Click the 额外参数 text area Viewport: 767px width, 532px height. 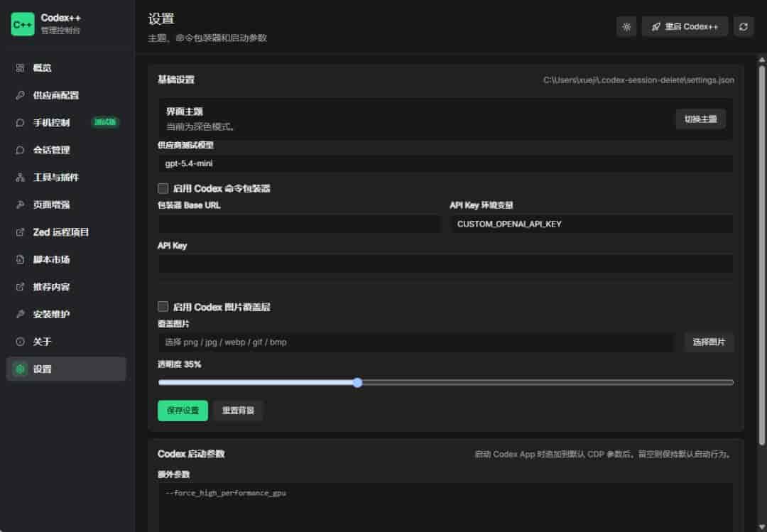click(x=445, y=508)
